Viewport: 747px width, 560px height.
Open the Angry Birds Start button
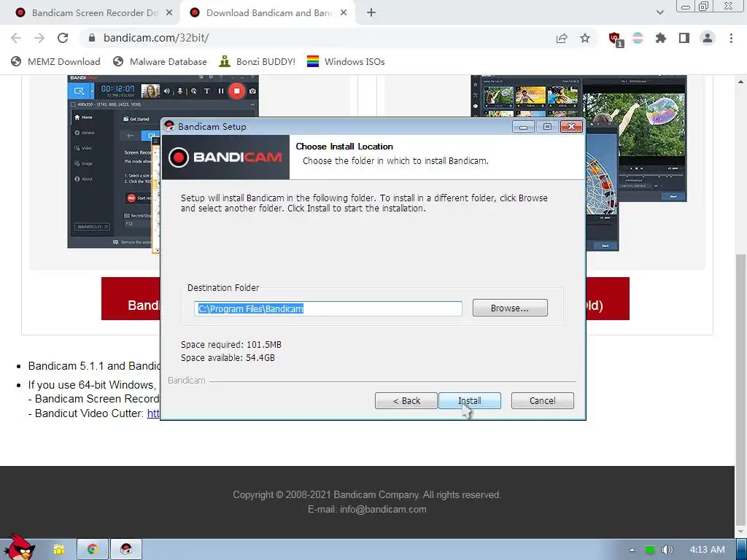pyautogui.click(x=19, y=548)
